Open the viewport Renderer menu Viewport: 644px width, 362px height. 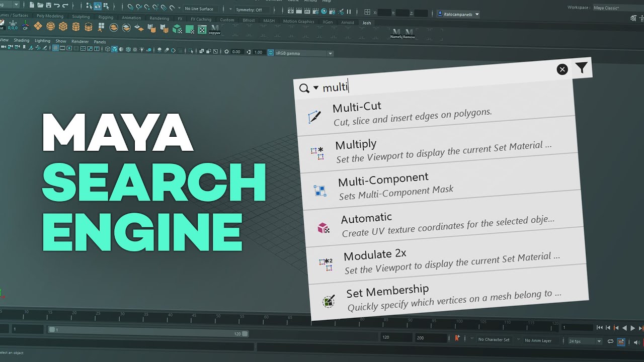pos(80,41)
